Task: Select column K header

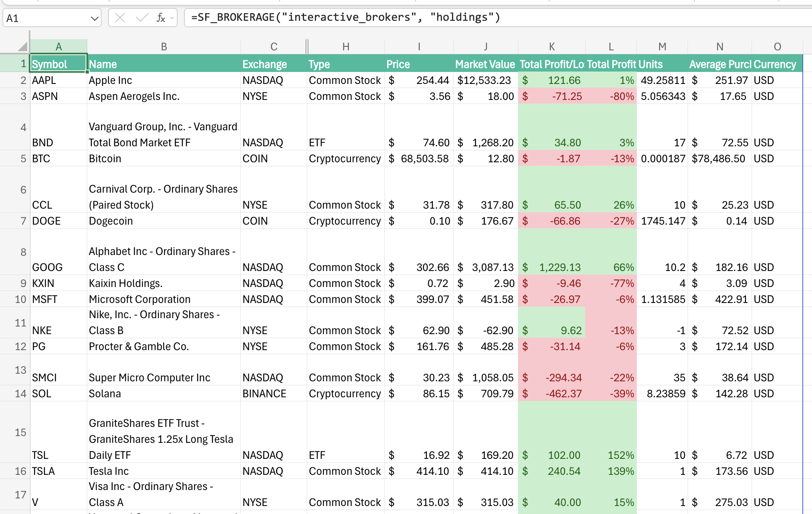Action: (x=552, y=47)
